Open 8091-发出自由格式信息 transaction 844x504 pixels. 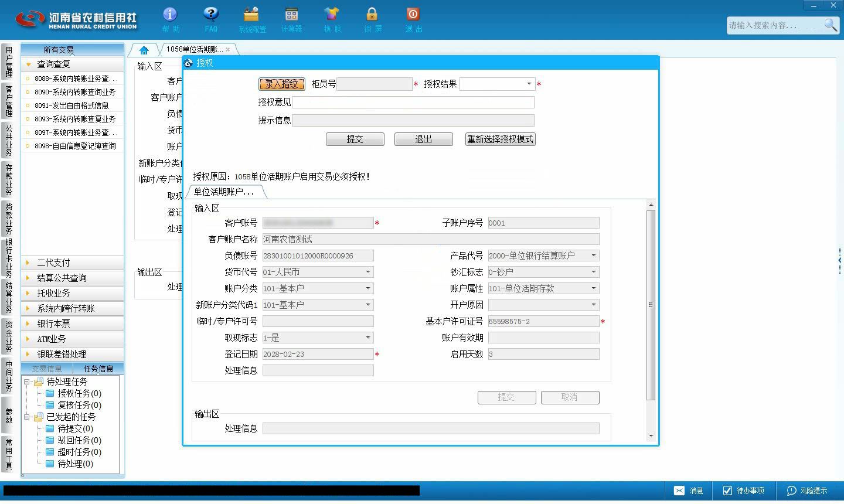click(x=73, y=105)
